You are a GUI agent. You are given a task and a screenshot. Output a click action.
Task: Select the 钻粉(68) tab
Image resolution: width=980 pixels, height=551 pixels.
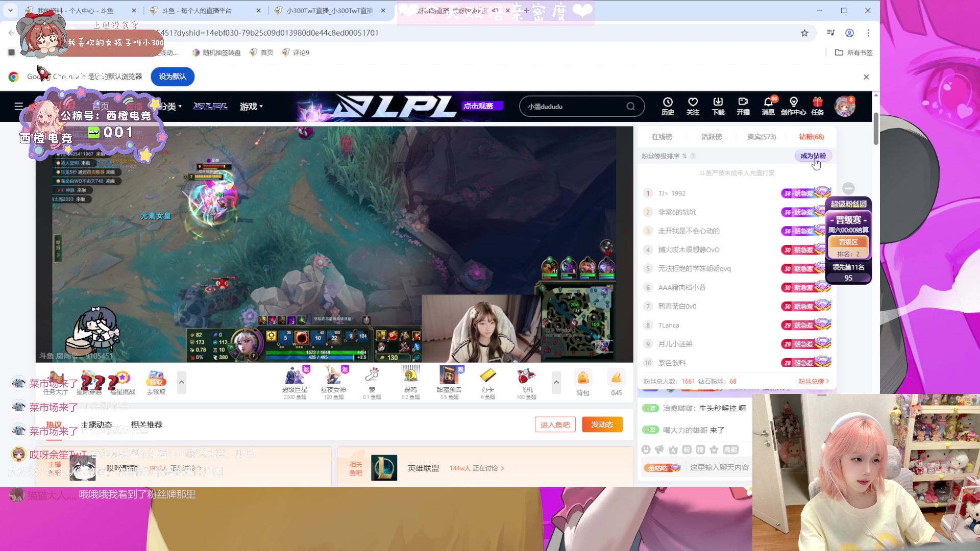coord(812,137)
